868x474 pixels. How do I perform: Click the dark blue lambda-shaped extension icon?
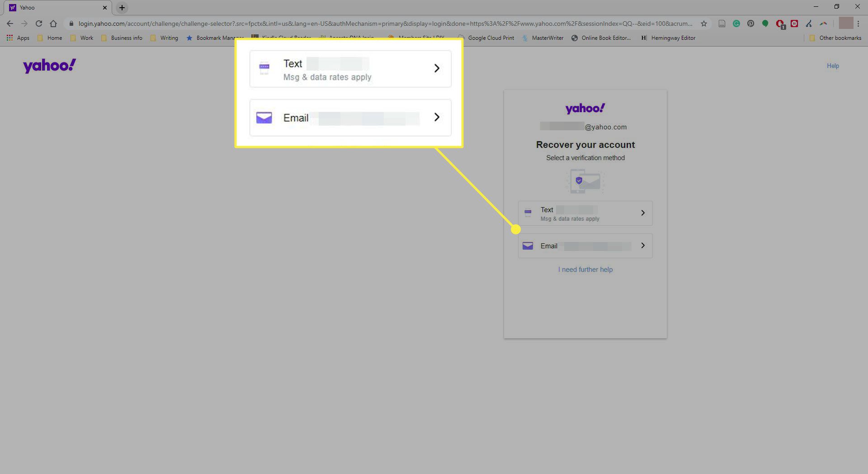(x=809, y=24)
